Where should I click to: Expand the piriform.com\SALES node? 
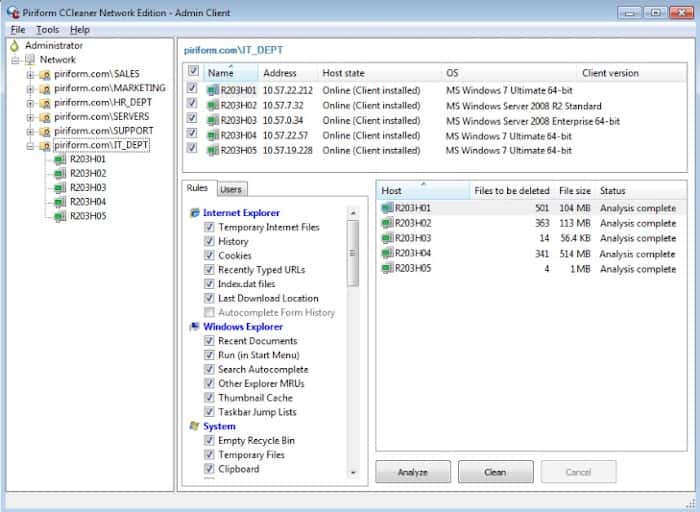[x=30, y=75]
